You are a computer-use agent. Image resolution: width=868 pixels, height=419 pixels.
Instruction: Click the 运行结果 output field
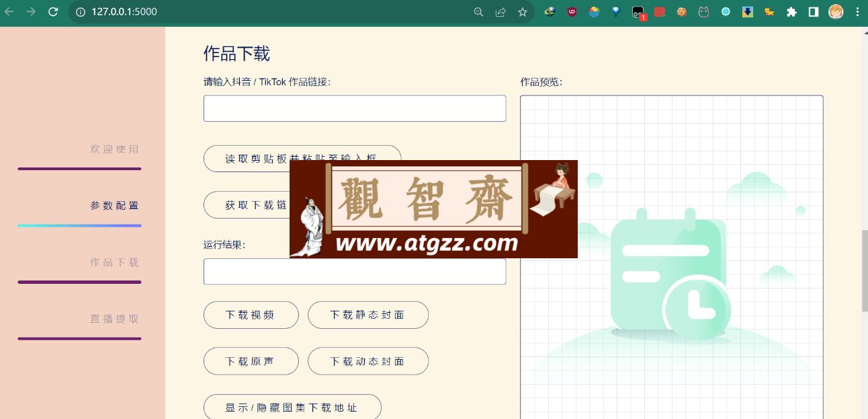pos(355,271)
